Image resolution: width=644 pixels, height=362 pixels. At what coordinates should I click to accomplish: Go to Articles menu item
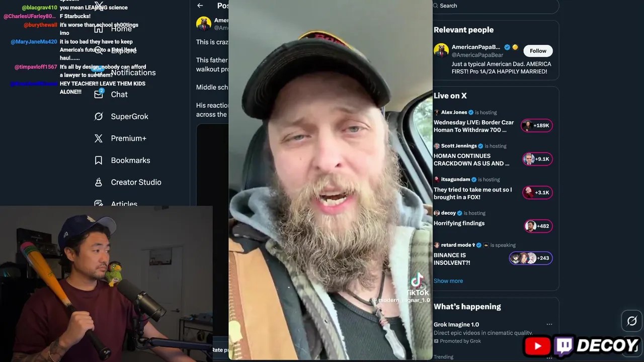pos(124,203)
